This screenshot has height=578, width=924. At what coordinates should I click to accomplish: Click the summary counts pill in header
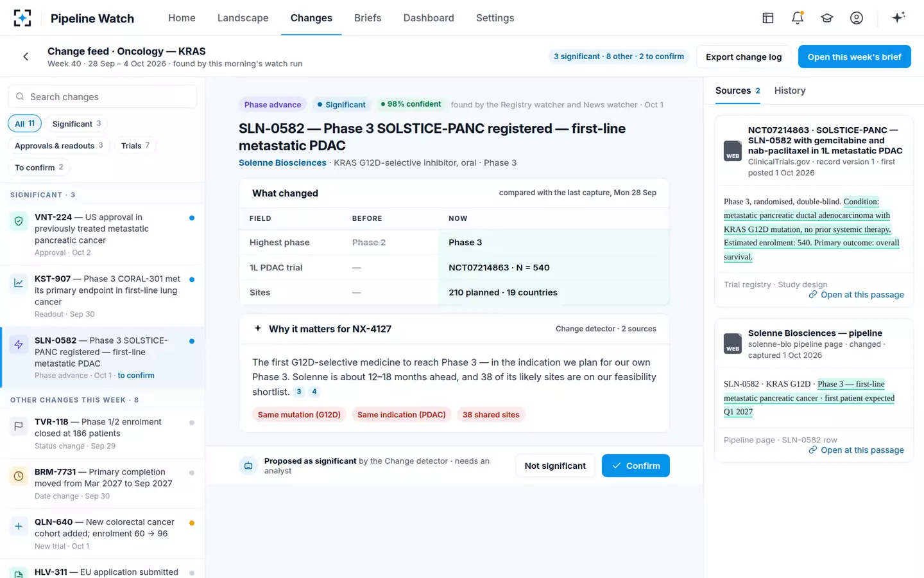pyautogui.click(x=619, y=57)
